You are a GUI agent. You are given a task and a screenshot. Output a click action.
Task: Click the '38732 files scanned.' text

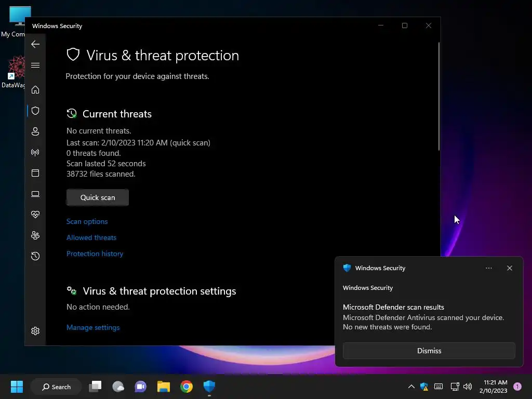click(x=101, y=174)
